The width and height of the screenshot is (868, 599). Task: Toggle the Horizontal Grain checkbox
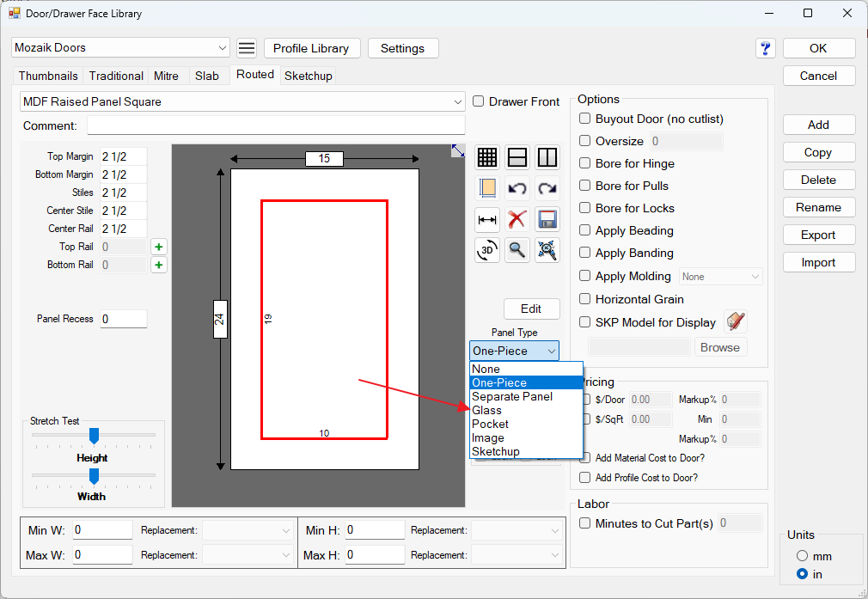coord(585,299)
